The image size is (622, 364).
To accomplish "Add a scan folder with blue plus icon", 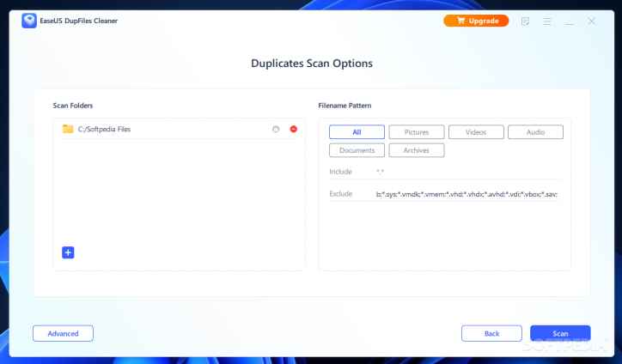I will [x=68, y=252].
